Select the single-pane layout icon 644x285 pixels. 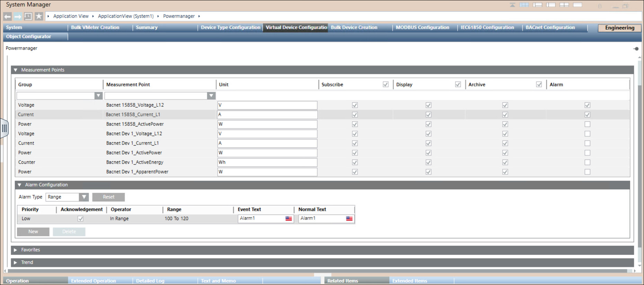tap(577, 5)
